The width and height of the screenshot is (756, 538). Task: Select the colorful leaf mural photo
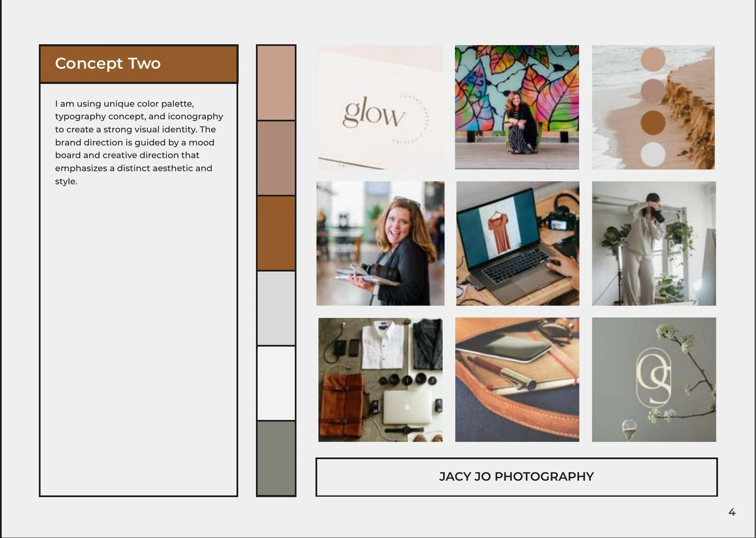coord(517,107)
